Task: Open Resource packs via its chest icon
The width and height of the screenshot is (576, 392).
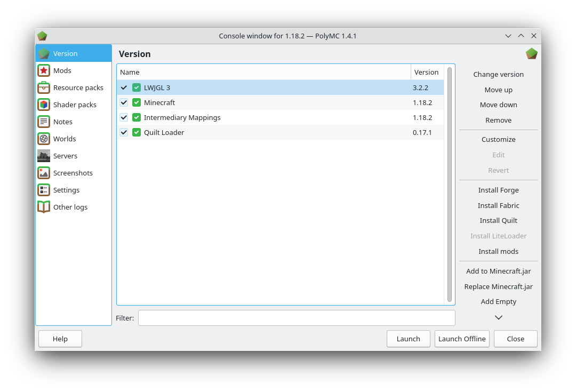Action: pyautogui.click(x=44, y=87)
